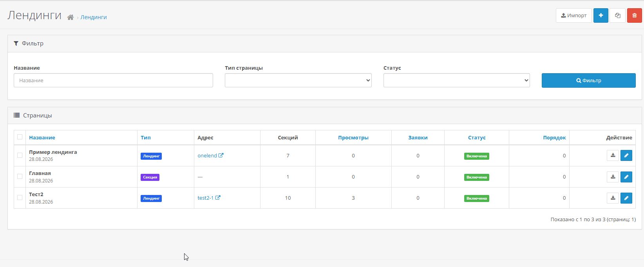Download export for Тест2 row
This screenshot has height=267, width=644.
[613, 198]
